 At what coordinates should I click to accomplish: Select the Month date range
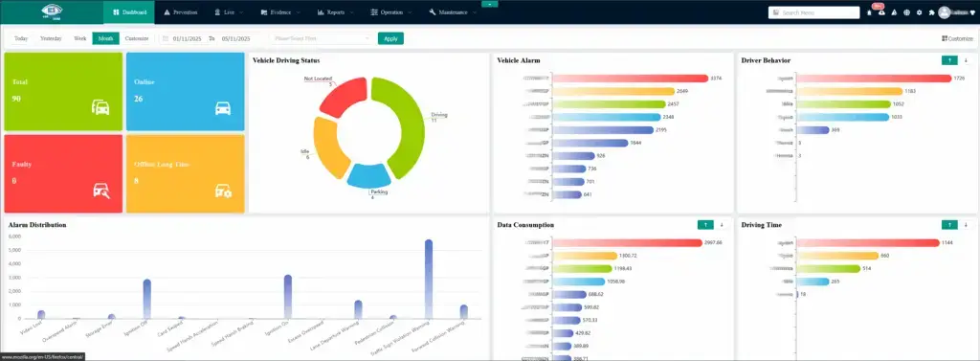(105, 39)
